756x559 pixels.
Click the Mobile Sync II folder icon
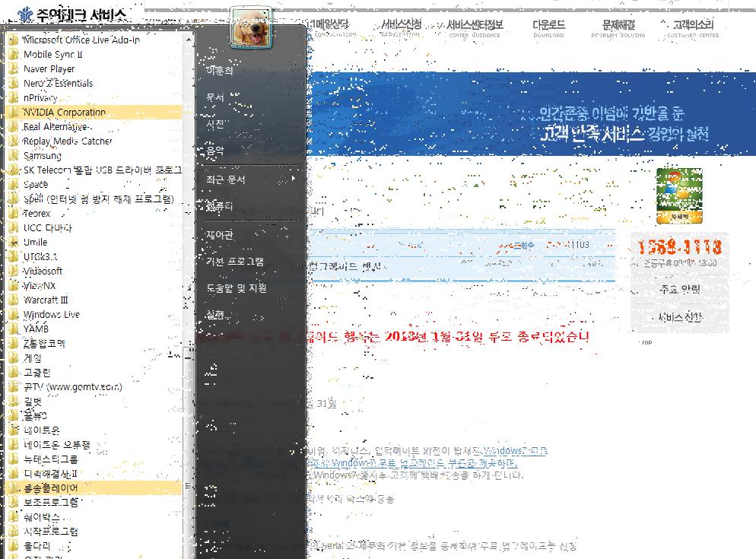(14, 54)
